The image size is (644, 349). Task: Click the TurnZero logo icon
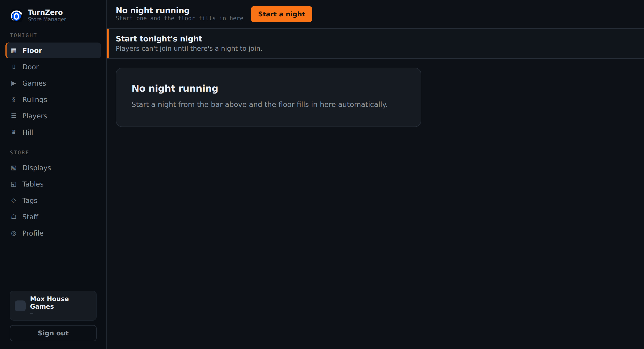pyautogui.click(x=16, y=16)
